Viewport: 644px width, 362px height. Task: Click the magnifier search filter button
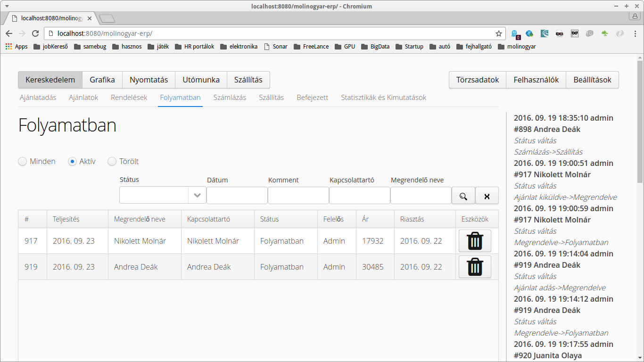pos(463,196)
